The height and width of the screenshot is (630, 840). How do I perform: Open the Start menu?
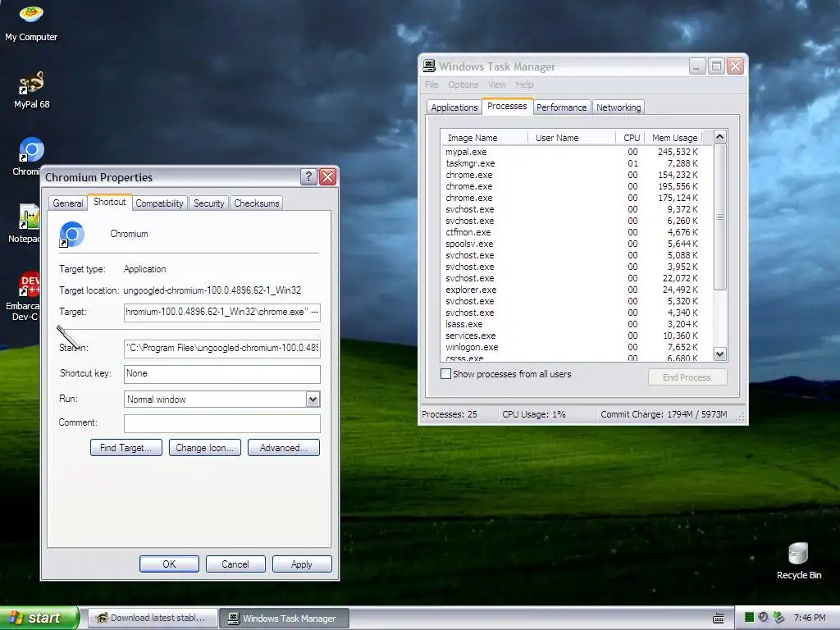point(39,618)
